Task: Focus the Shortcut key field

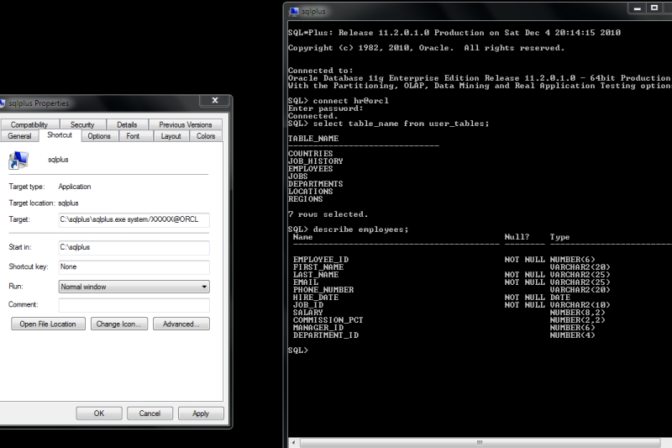Action: click(x=132, y=267)
